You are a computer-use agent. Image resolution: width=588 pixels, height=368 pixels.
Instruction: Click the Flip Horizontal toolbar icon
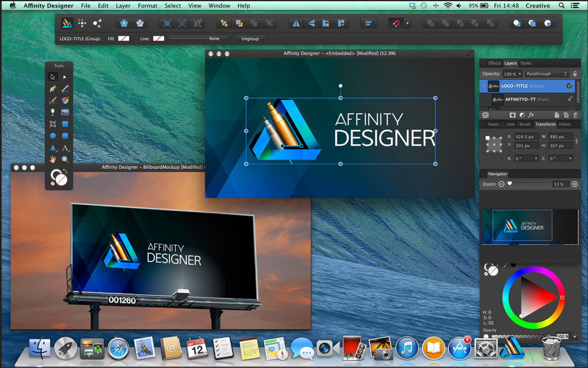[x=296, y=24]
